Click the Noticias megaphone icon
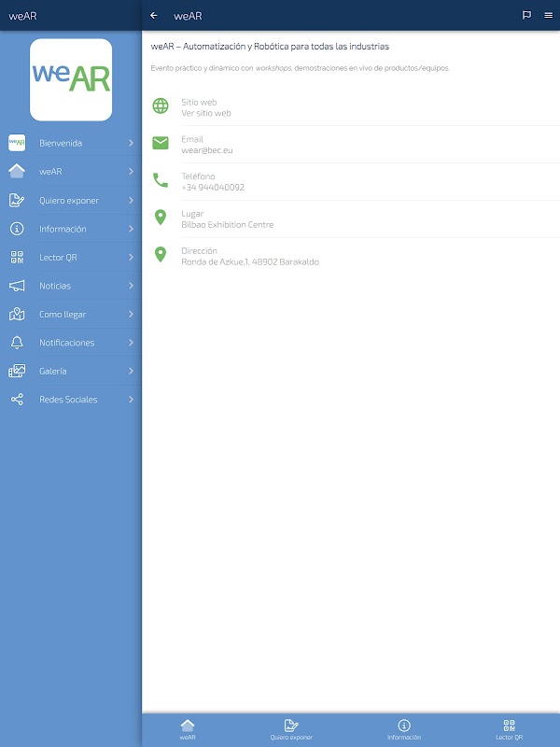560x747 pixels. pyautogui.click(x=17, y=286)
